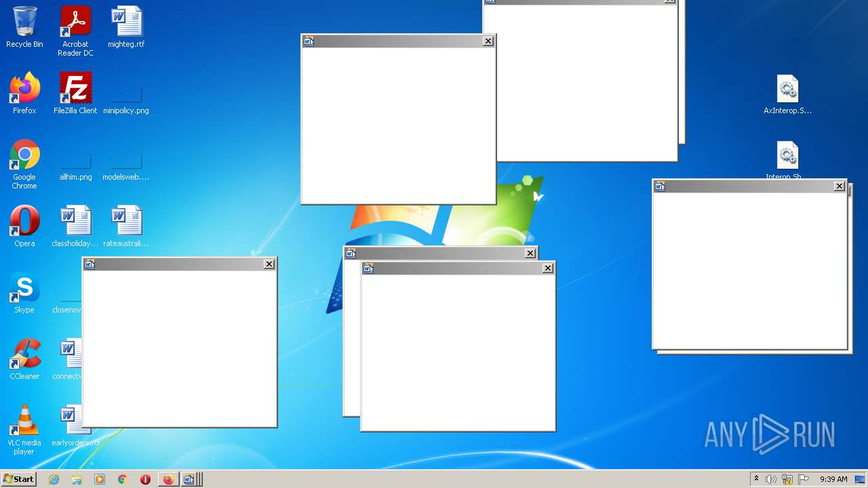
Task: Click the Show desktop strip
Action: click(x=861, y=479)
